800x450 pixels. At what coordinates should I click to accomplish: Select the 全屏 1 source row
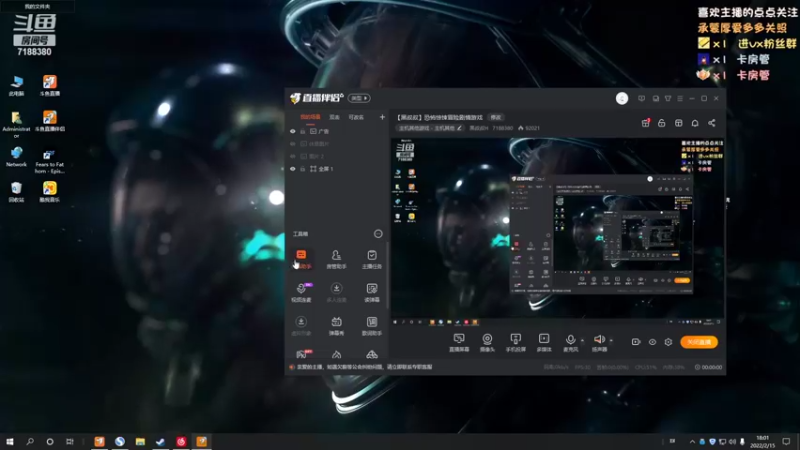click(x=337, y=169)
